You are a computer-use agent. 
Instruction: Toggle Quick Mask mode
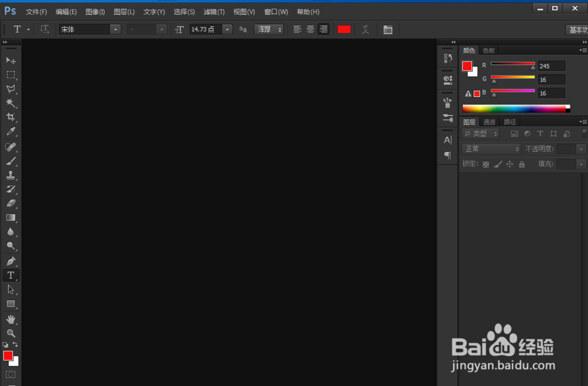(11, 374)
